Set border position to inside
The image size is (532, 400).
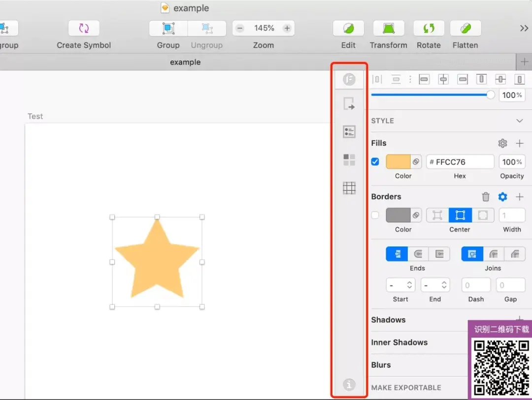437,215
